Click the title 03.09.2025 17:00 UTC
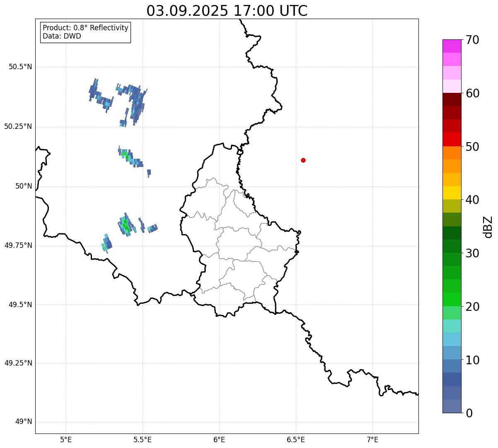The width and height of the screenshot is (498, 448). [227, 11]
